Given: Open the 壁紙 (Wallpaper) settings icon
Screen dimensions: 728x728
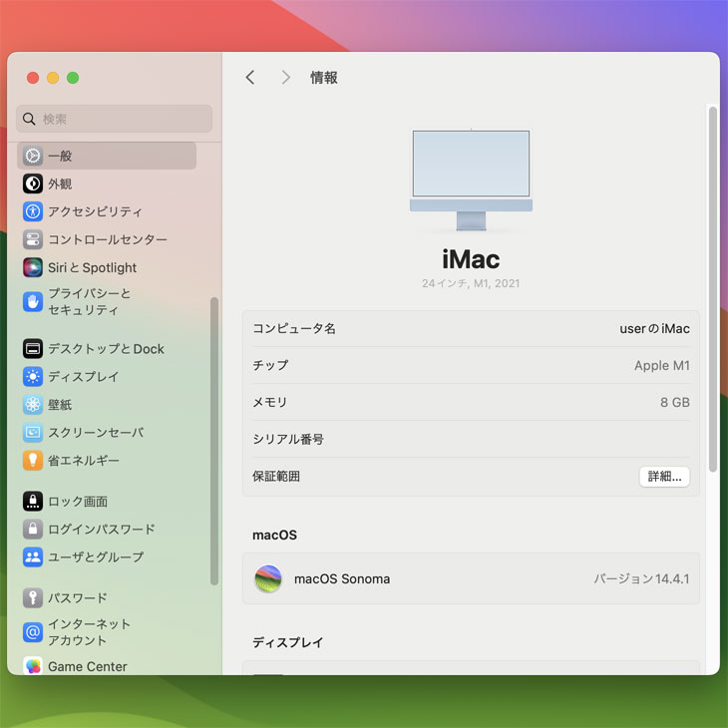Looking at the screenshot, I should pyautogui.click(x=33, y=405).
